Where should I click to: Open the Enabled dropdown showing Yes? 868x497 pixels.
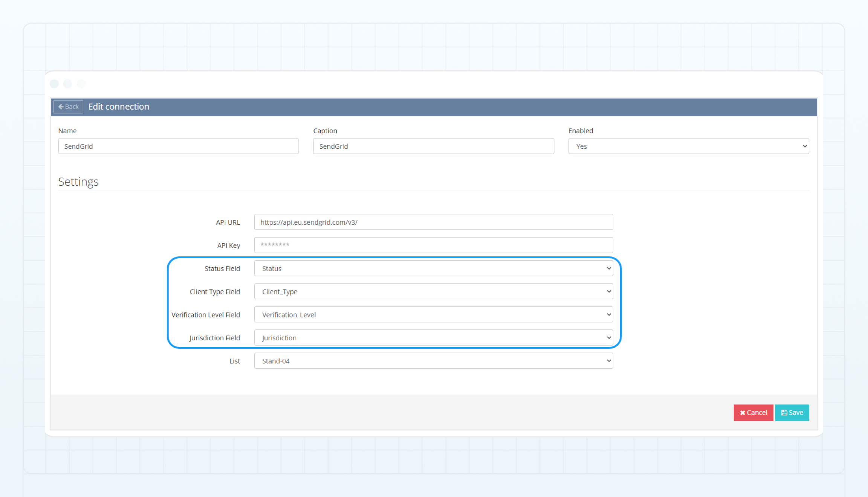(x=688, y=146)
